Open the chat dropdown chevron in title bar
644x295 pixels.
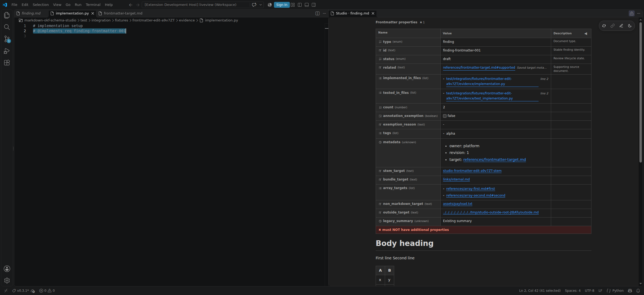pyautogui.click(x=261, y=5)
